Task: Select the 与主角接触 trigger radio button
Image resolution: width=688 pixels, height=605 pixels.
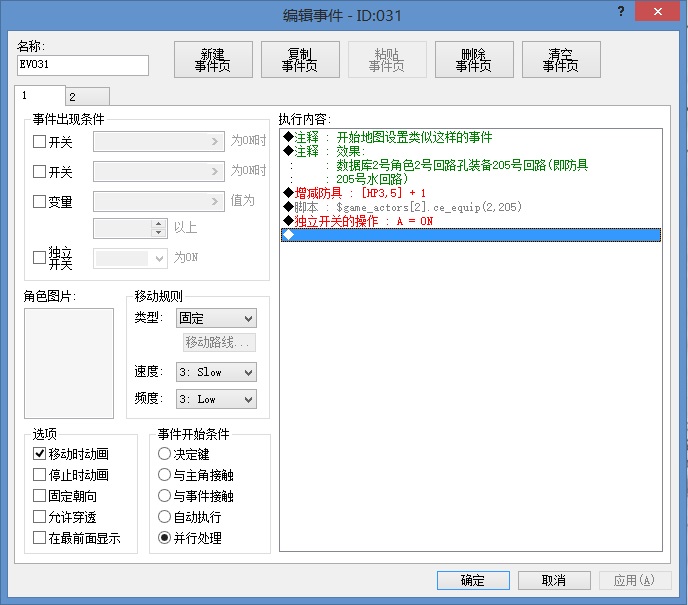Action: click(164, 475)
